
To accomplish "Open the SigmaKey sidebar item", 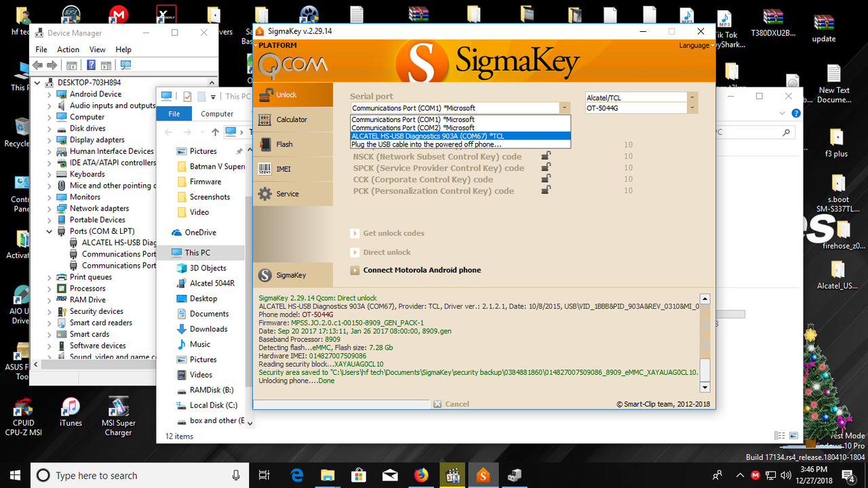I will [x=293, y=275].
